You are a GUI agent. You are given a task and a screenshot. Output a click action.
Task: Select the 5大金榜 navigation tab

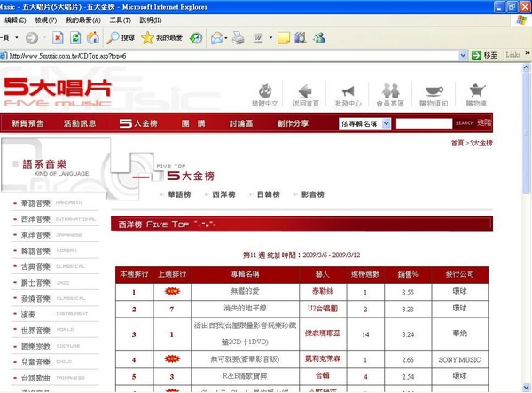point(138,123)
